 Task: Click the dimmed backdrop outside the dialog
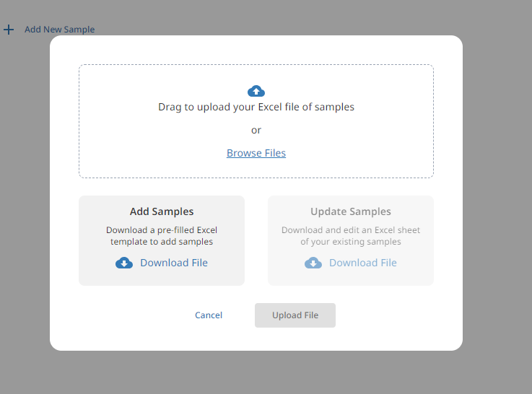pyautogui.click(x=498, y=216)
